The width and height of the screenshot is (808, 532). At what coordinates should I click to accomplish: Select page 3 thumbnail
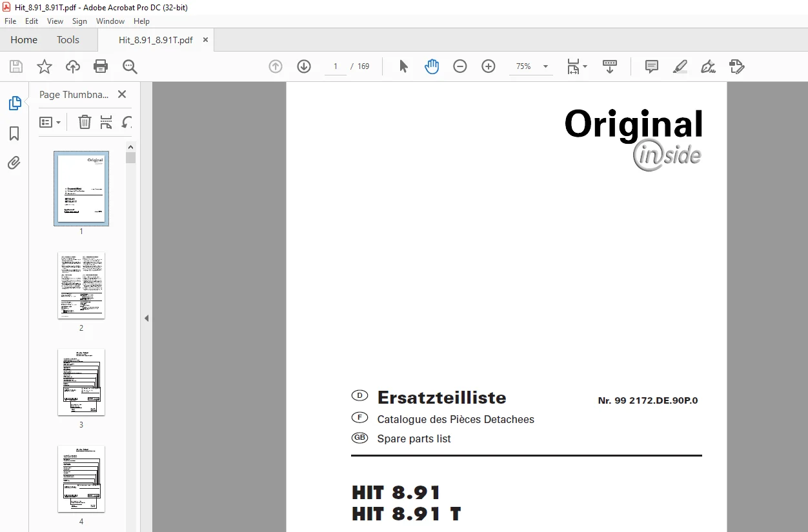81,382
